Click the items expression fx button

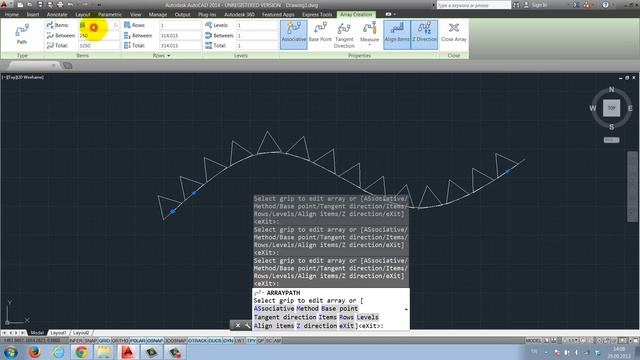(116, 25)
